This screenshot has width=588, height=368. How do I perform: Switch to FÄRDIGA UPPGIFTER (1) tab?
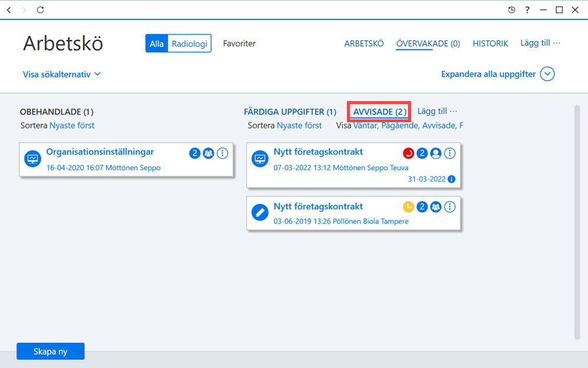[x=290, y=112]
